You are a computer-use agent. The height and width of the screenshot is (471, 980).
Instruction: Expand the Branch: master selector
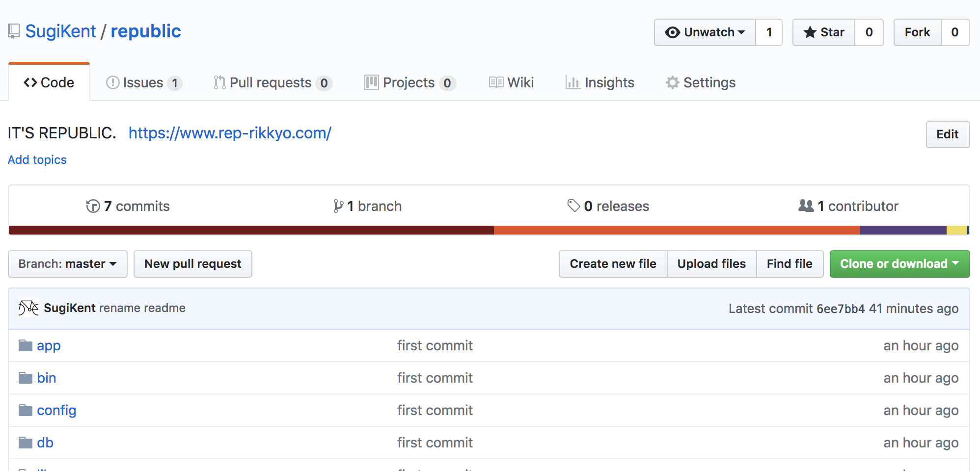68,264
